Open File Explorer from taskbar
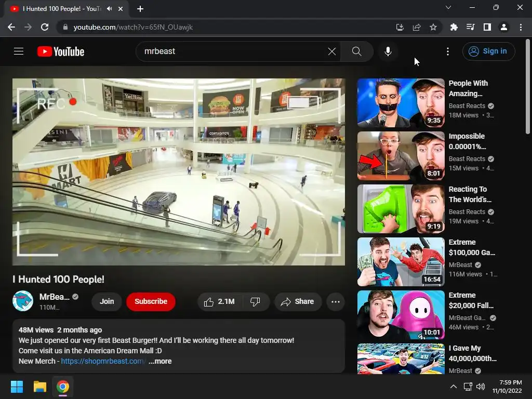Image resolution: width=532 pixels, height=399 pixels. pos(39,387)
